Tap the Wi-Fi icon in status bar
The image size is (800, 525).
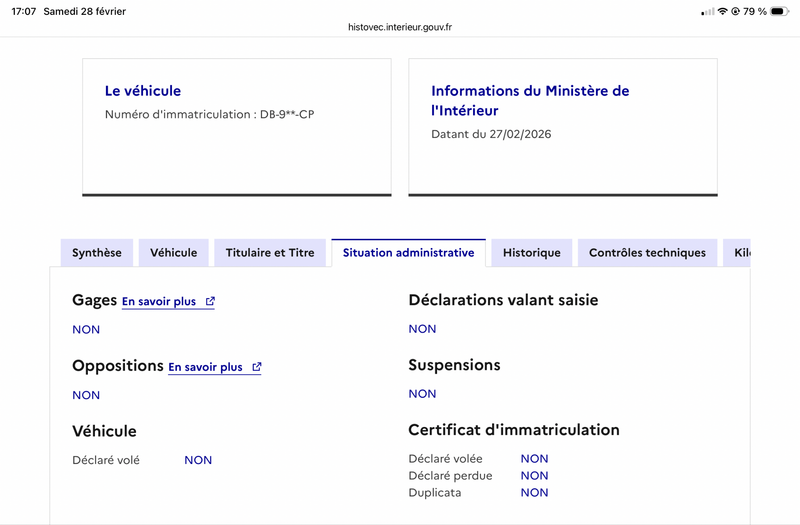tap(722, 11)
